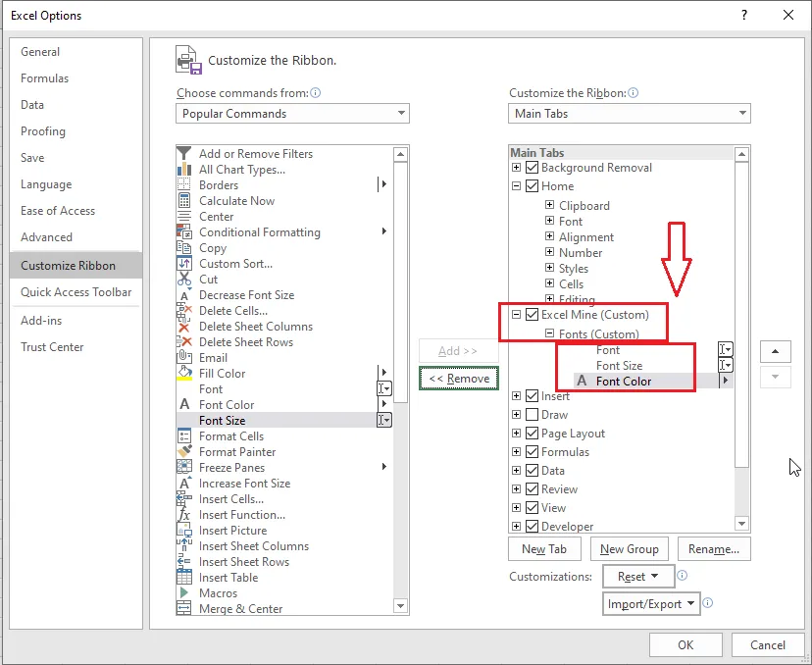Screen dimensions: 812x665
Task: Click the All Chart Types icon
Action: click(183, 169)
